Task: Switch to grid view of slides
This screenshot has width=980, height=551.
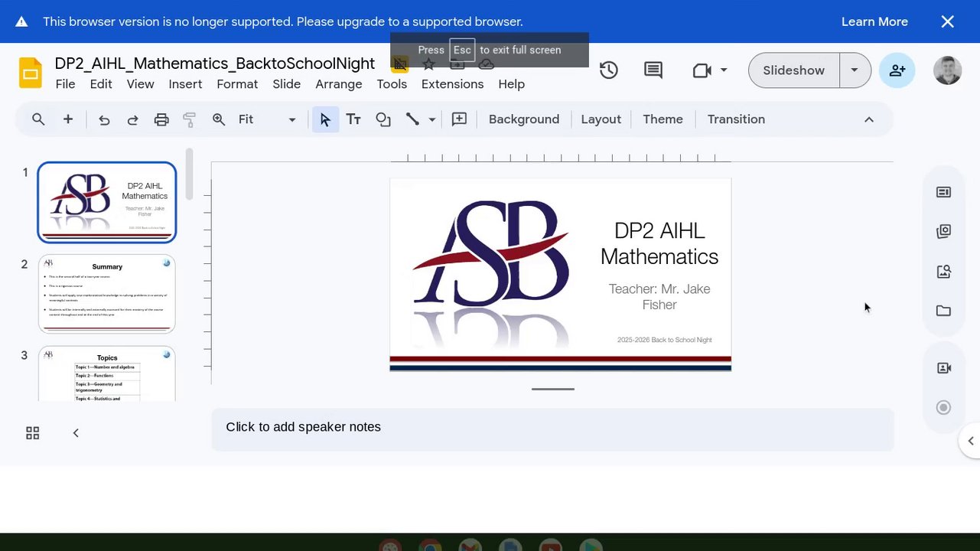Action: 32,433
